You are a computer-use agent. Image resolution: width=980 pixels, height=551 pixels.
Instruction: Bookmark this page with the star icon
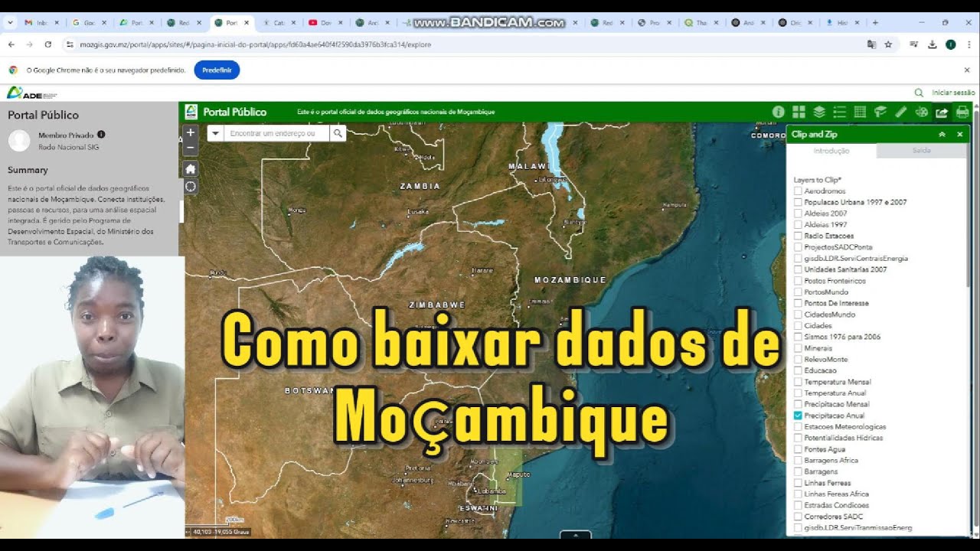pyautogui.click(x=888, y=44)
